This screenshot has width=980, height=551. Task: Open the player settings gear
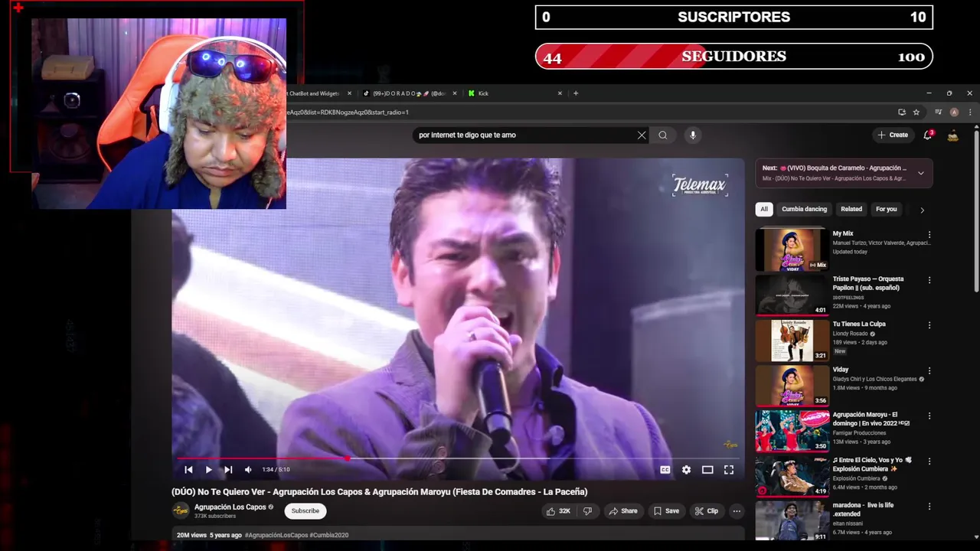tap(686, 470)
